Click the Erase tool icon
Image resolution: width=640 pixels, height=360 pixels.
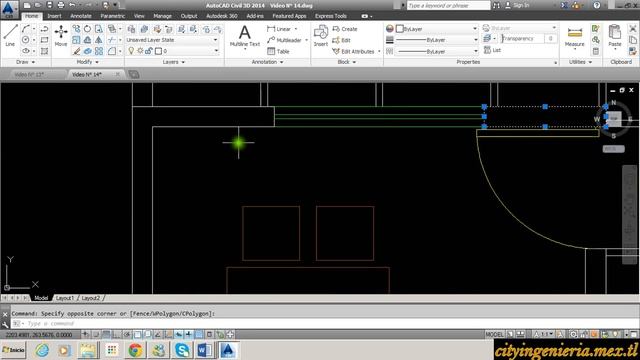coord(76,51)
